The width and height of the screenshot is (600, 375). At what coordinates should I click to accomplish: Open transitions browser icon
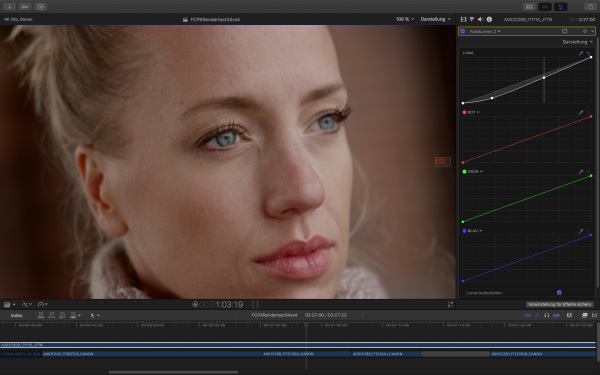tap(594, 315)
